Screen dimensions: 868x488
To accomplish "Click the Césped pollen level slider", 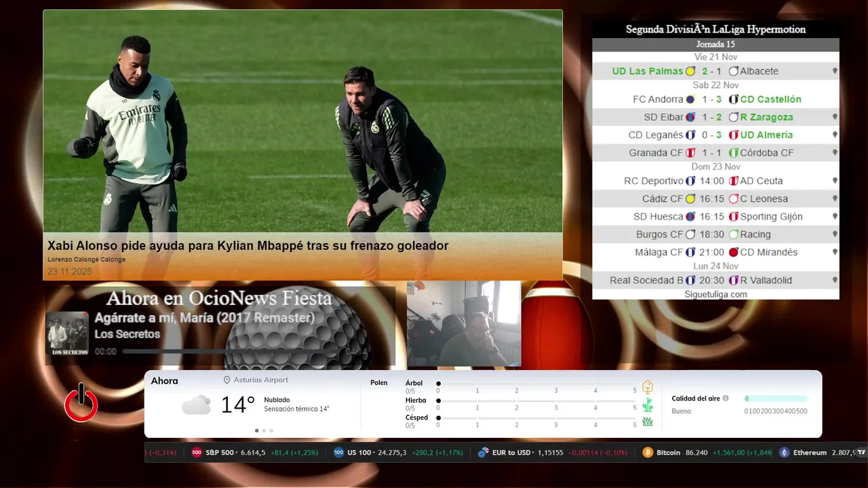I will click(536, 418).
